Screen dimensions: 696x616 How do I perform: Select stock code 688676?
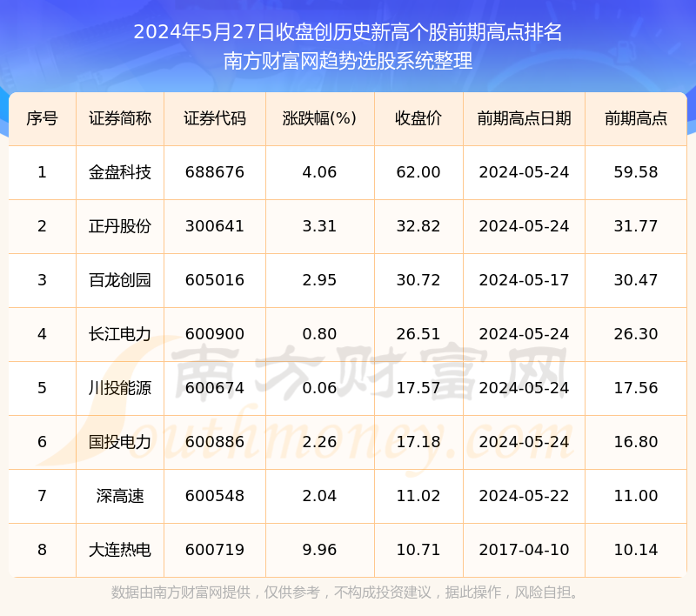pyautogui.click(x=215, y=172)
